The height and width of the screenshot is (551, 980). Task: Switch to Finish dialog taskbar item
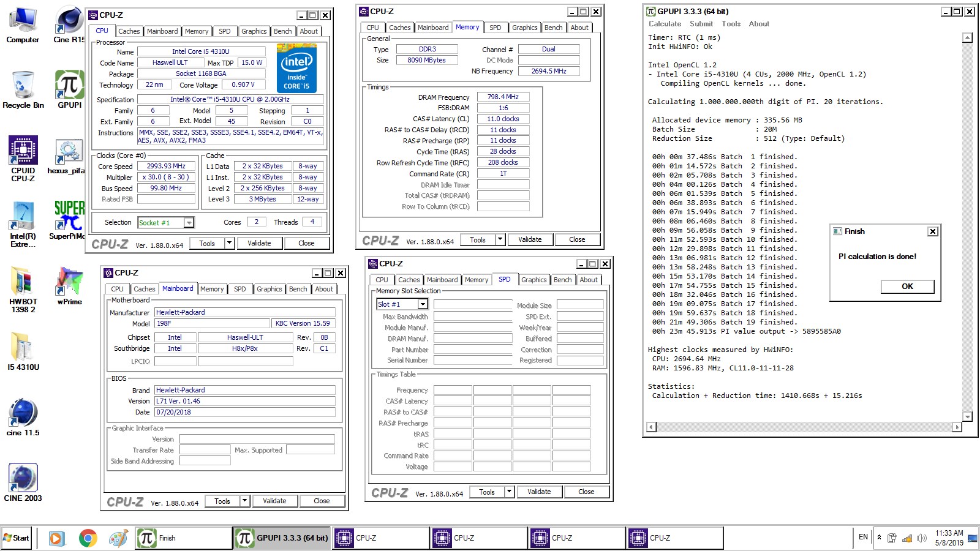[183, 538]
